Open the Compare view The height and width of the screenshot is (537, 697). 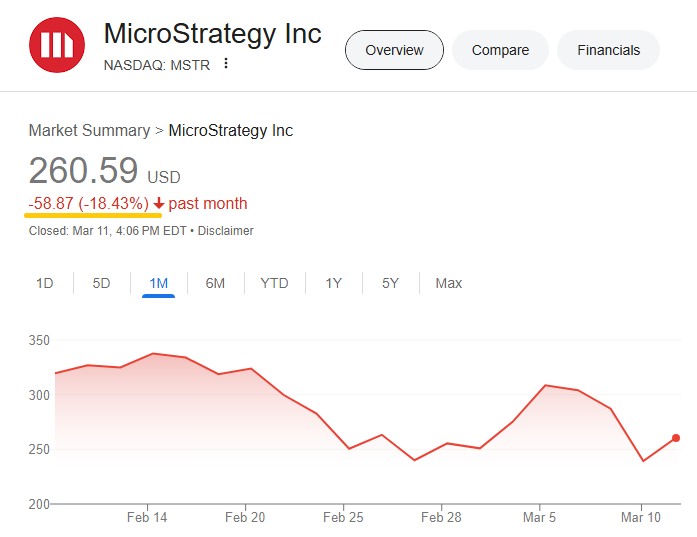pos(500,50)
